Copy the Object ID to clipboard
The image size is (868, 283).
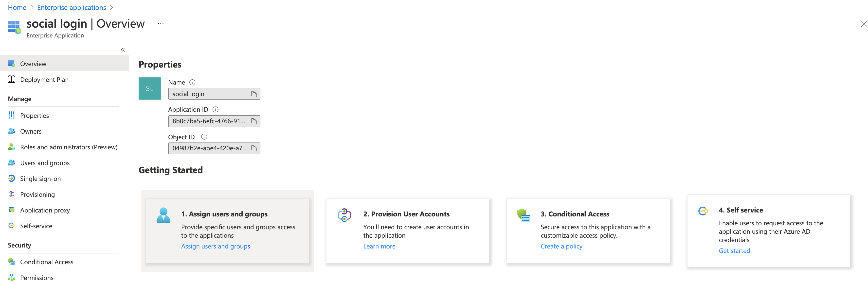click(254, 148)
